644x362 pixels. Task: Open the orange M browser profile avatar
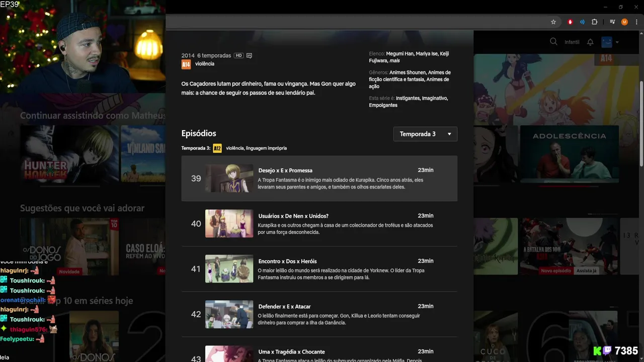click(x=624, y=22)
